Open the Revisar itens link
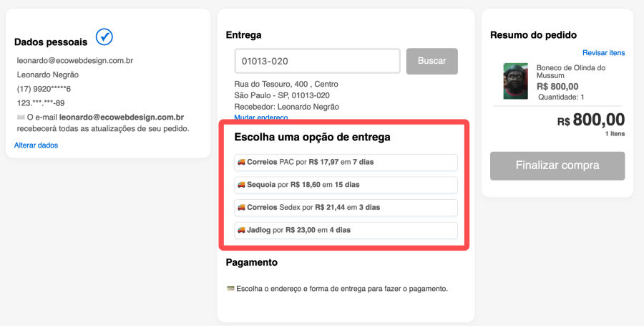Image resolution: width=644 pixels, height=326 pixels. [x=603, y=53]
